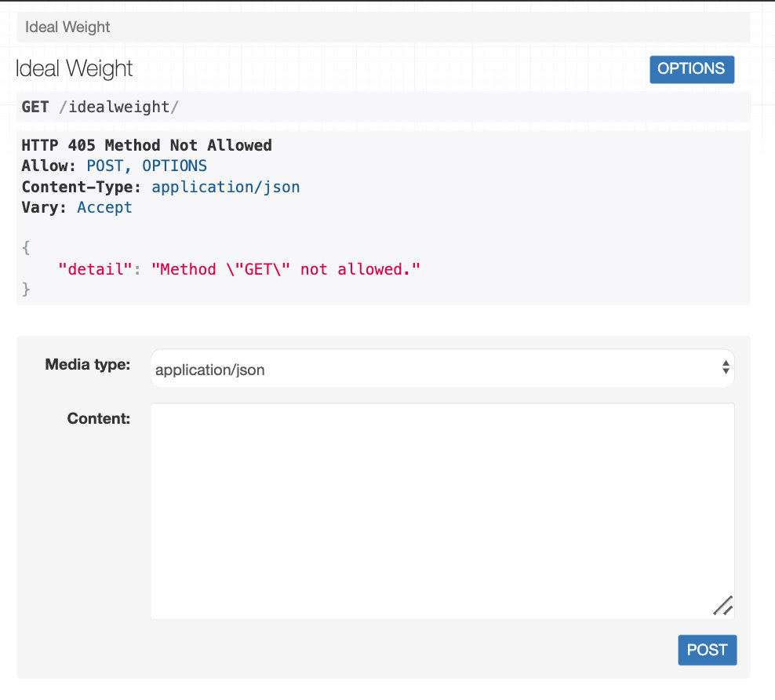Click the GET /idealweight/ request line

pos(100,107)
